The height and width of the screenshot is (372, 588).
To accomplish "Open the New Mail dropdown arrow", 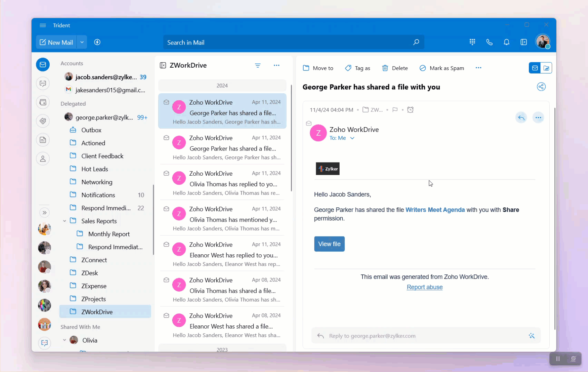I will point(82,42).
